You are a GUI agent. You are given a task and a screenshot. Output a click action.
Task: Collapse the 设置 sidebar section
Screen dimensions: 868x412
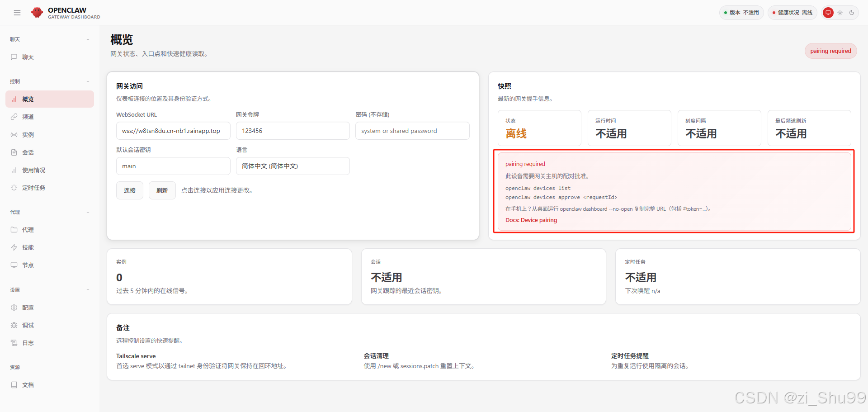pyautogui.click(x=88, y=290)
